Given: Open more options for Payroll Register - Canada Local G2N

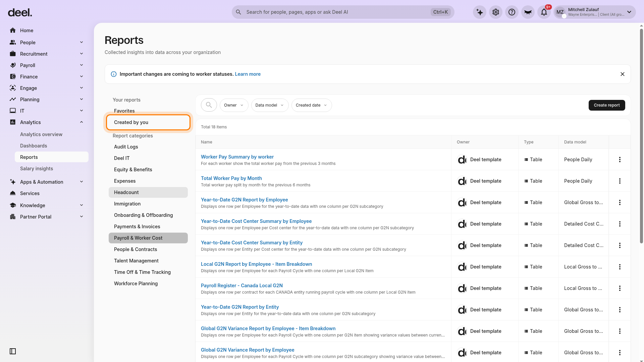Looking at the screenshot, I should coord(620,288).
